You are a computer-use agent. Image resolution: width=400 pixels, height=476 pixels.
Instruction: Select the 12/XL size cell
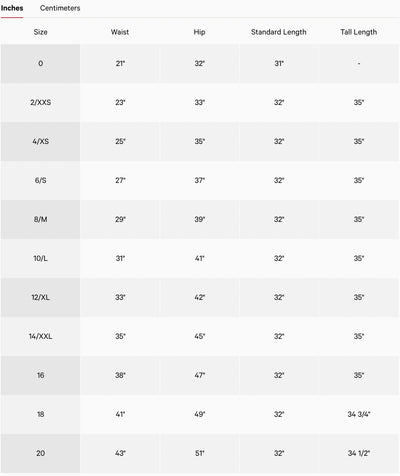click(40, 297)
